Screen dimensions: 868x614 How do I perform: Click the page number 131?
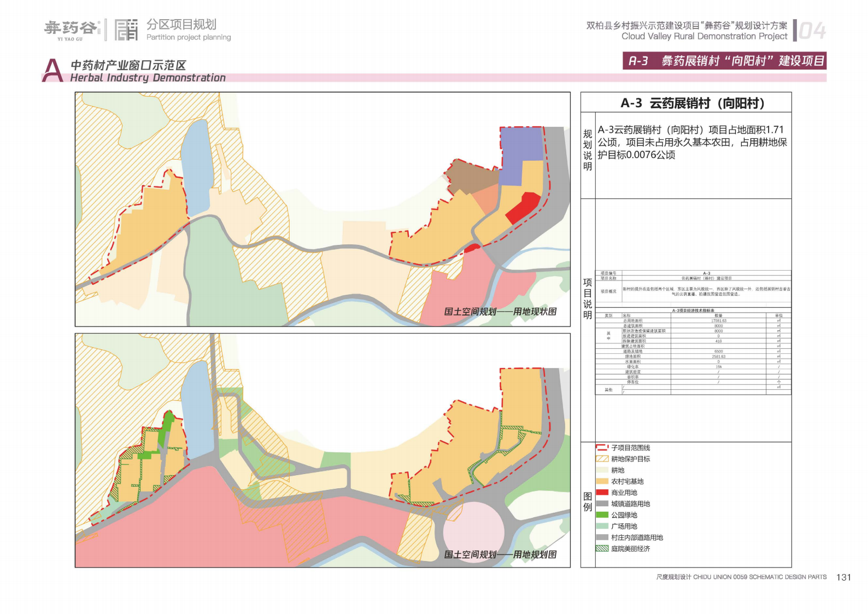click(x=843, y=577)
